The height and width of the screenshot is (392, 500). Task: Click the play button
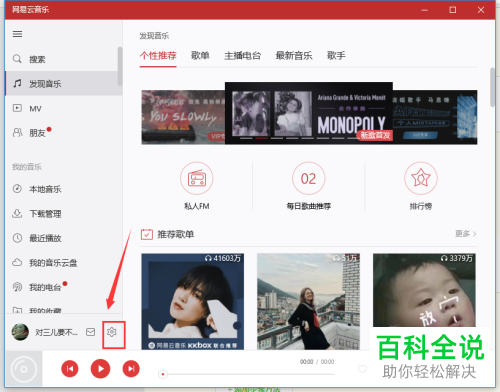click(x=100, y=369)
